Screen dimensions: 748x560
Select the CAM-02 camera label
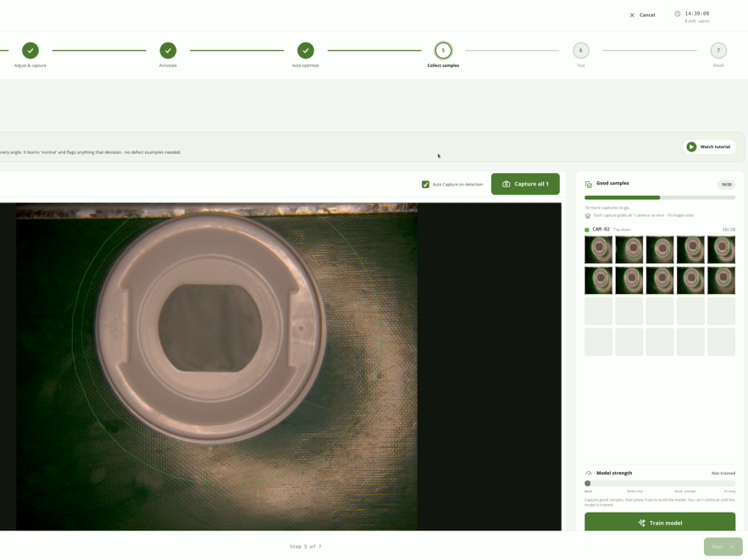[x=601, y=230]
